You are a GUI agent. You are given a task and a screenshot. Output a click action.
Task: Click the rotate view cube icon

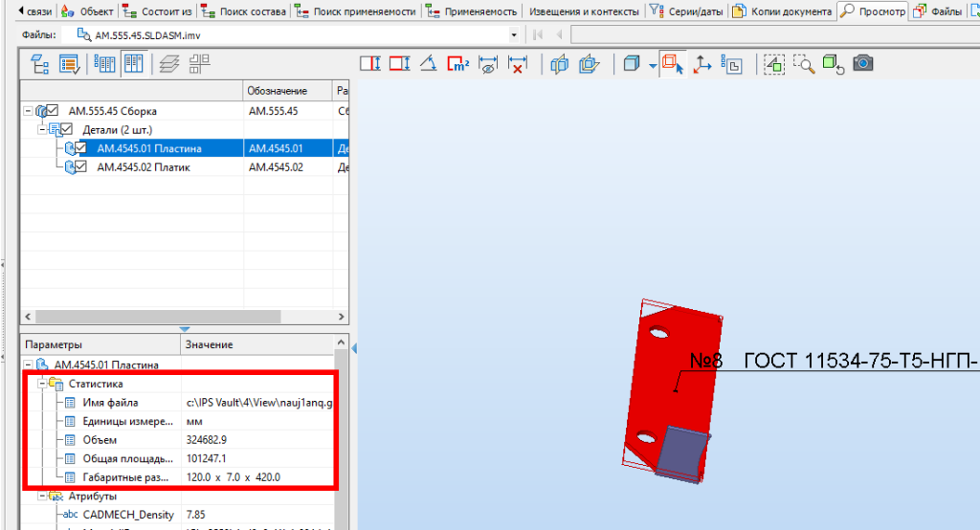(834, 64)
